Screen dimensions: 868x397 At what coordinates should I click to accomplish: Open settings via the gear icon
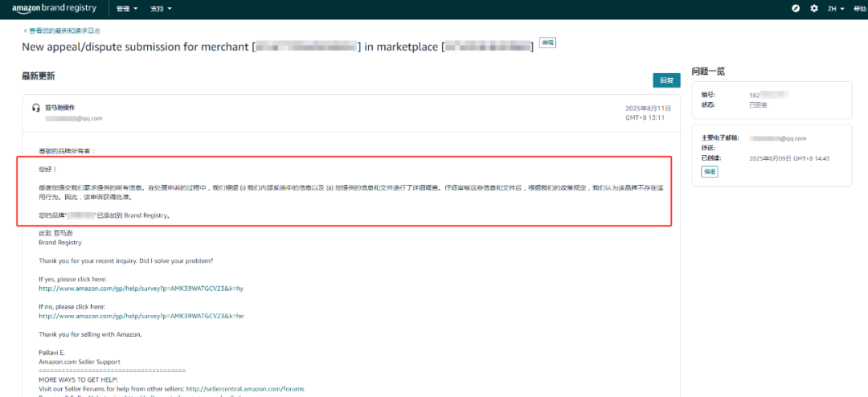(x=813, y=8)
